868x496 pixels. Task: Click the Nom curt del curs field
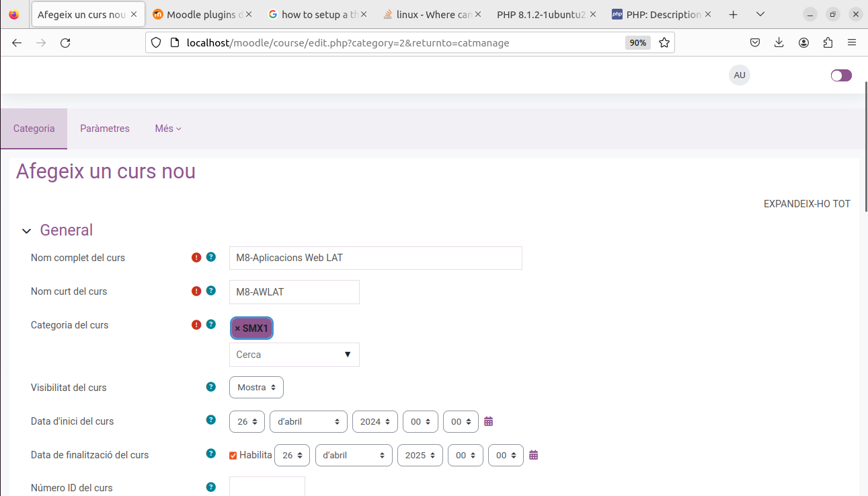(294, 291)
